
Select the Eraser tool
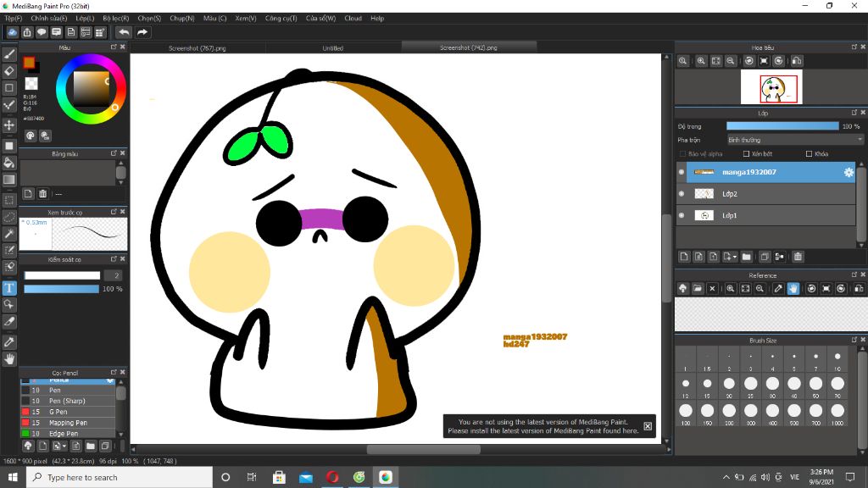coord(9,71)
